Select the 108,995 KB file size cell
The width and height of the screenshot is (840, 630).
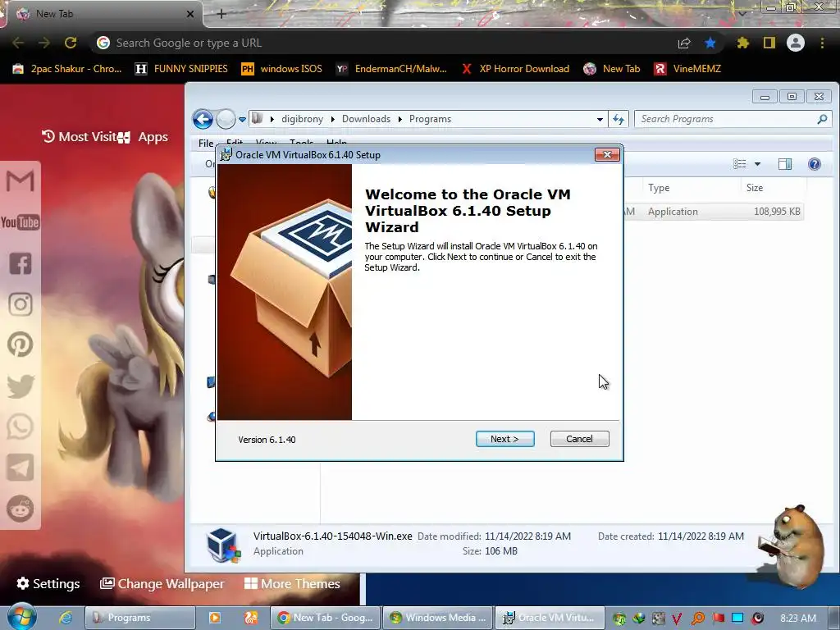[x=777, y=212]
